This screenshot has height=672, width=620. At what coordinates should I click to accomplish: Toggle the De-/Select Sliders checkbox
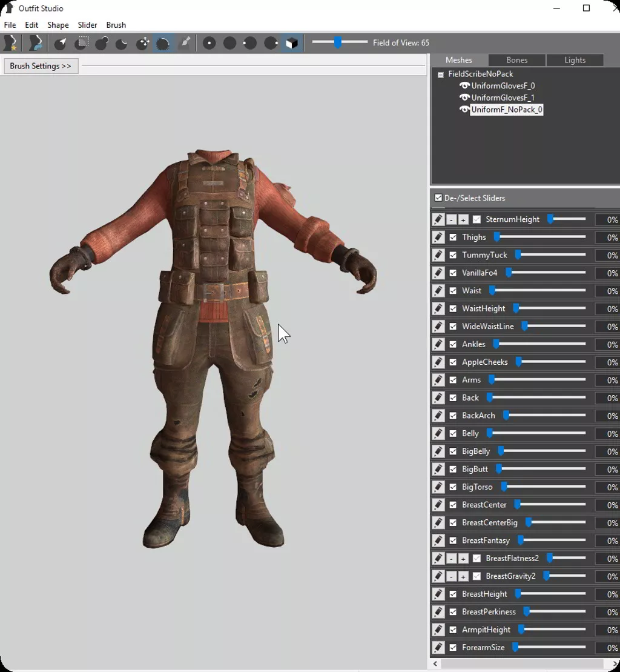tap(438, 198)
